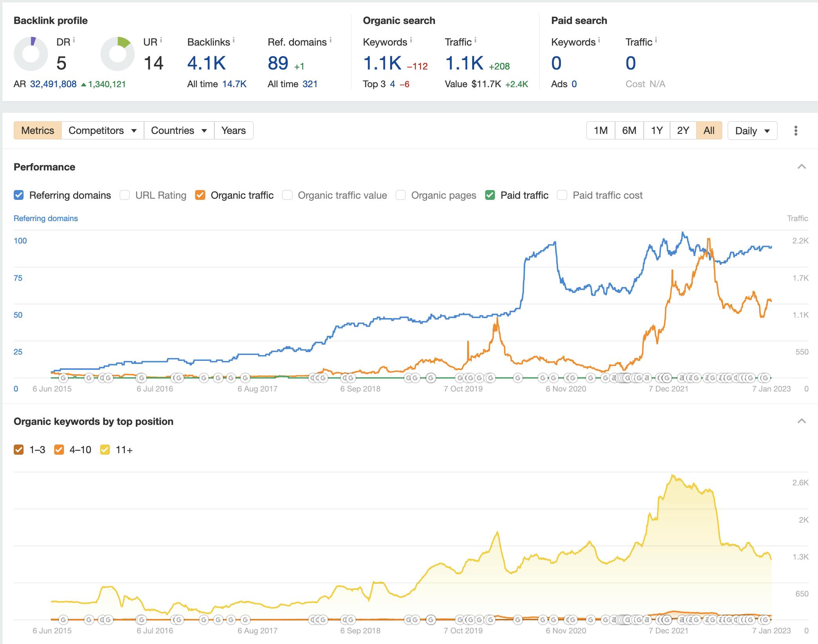Open the Ads 0 link
The width and height of the screenshot is (818, 644).
point(574,84)
